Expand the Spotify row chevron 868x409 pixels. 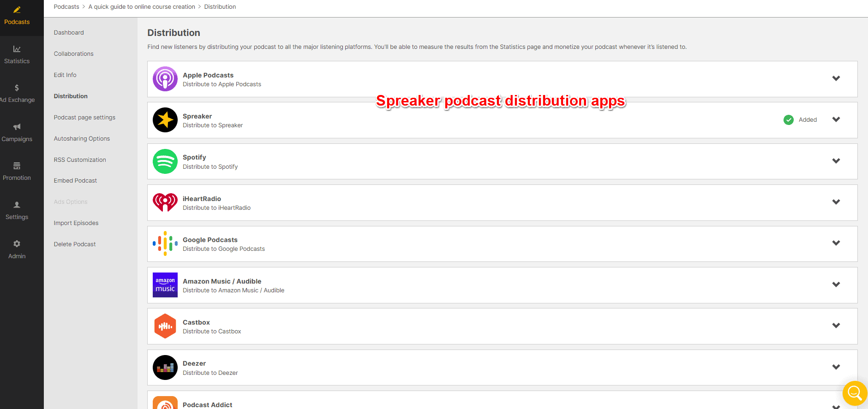point(836,161)
